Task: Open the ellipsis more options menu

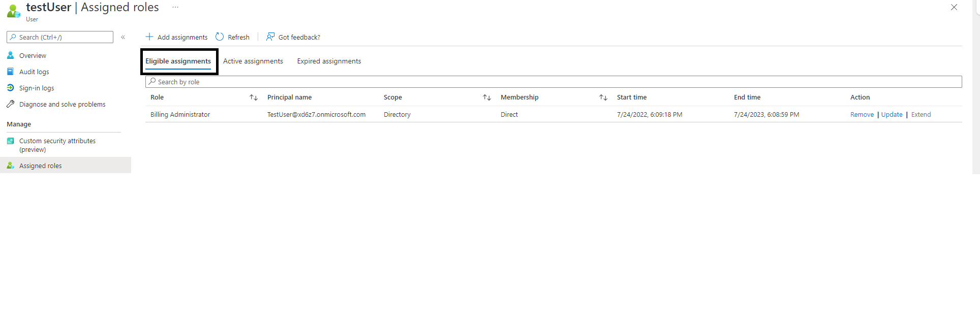Action: click(x=175, y=7)
